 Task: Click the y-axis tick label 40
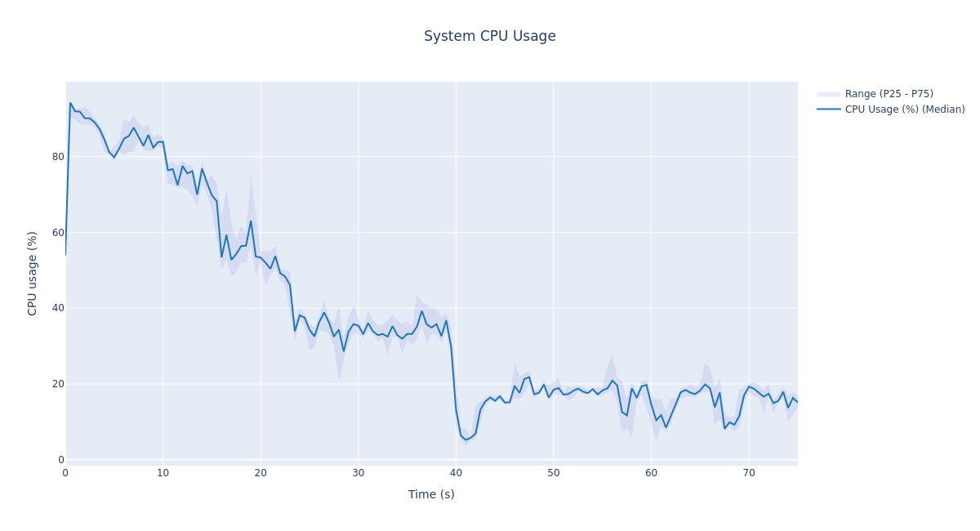[58, 308]
